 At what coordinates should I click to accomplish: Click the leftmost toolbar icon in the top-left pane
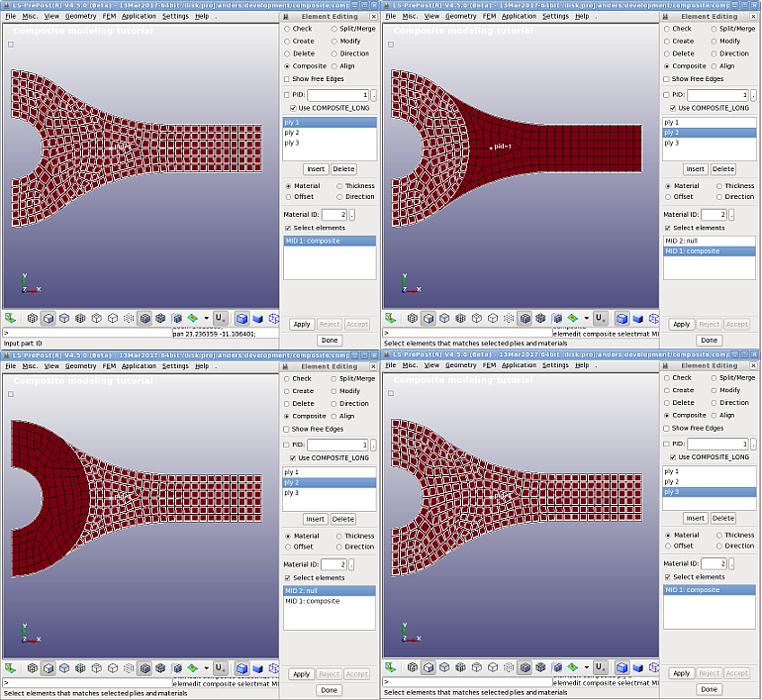pyautogui.click(x=11, y=319)
